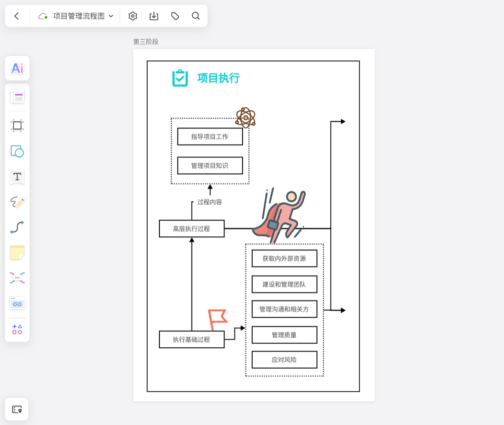Open the outline panel bottom-left icon
504x425 pixels.
(17, 409)
